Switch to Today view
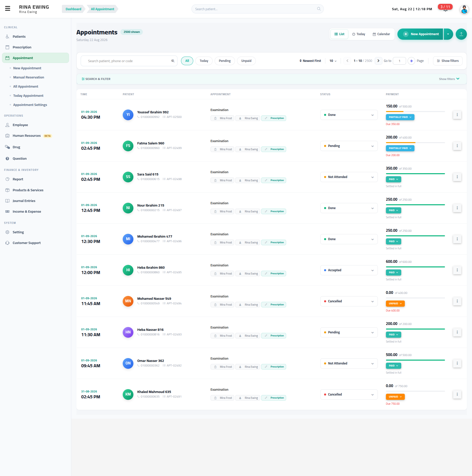472x476 pixels. 359,34
